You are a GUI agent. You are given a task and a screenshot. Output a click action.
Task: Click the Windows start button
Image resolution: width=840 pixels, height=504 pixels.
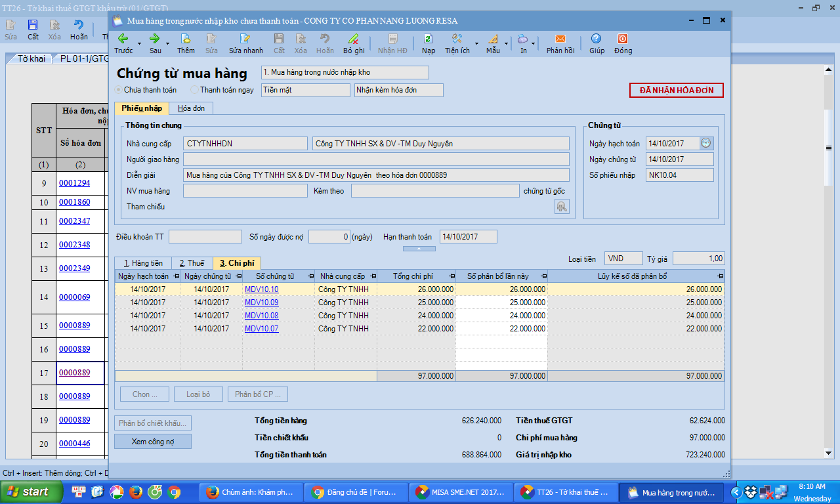pyautogui.click(x=31, y=492)
